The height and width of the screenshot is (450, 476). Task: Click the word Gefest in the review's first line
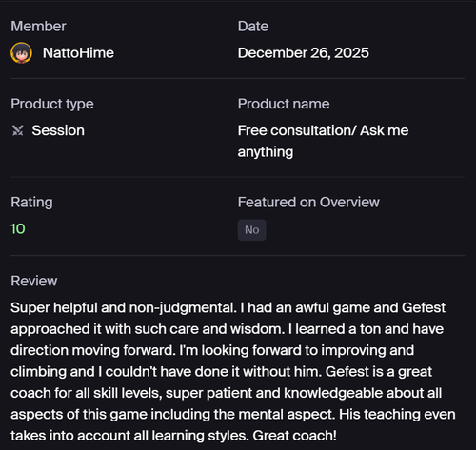[x=424, y=307]
